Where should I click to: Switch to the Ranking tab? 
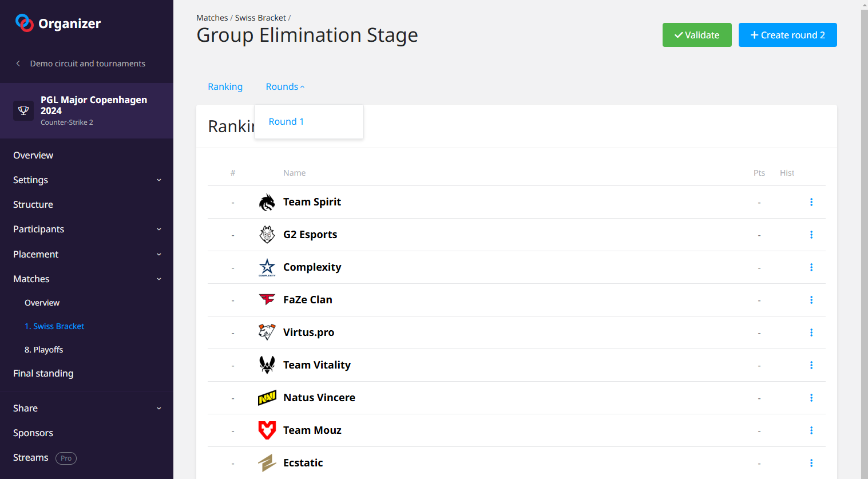tap(225, 86)
